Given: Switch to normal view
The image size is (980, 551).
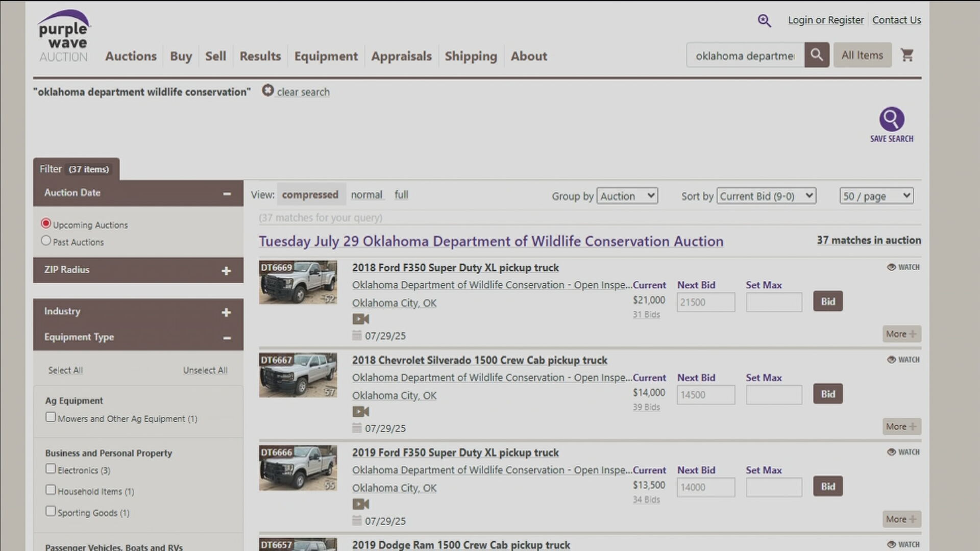Looking at the screenshot, I should [x=366, y=195].
